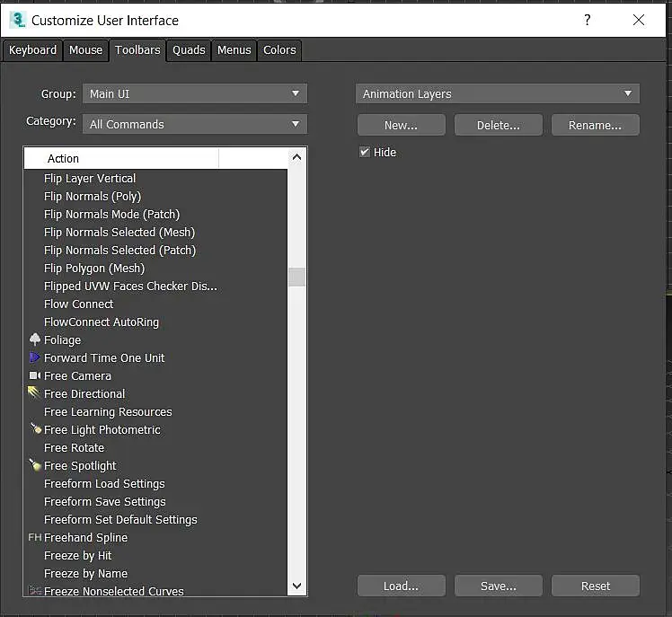Click the Freeze Nonselected Curves icon
672x617 pixels.
(x=35, y=590)
